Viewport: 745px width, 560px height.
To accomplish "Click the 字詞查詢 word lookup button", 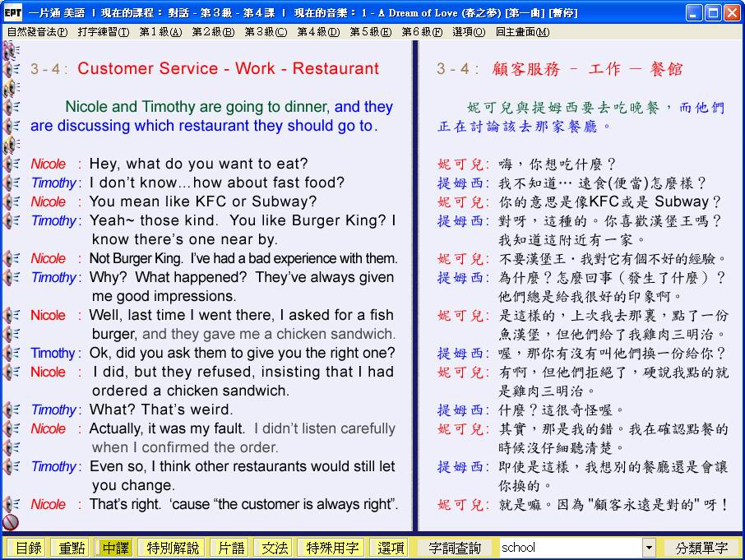I will point(455,548).
